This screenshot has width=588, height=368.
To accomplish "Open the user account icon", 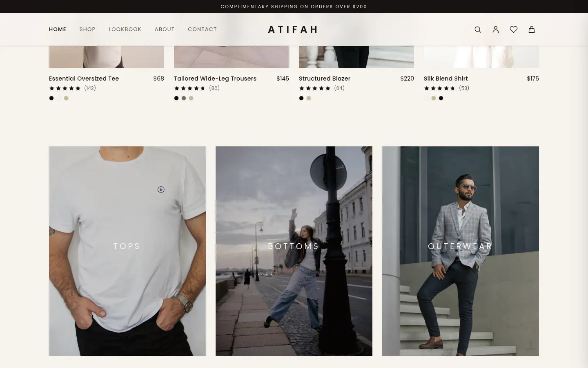I will coord(496,29).
